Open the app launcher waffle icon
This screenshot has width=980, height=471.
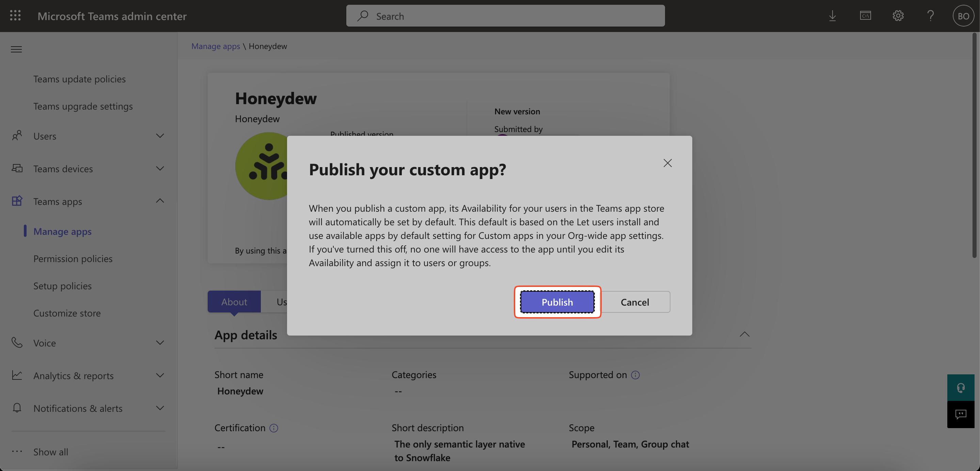(x=15, y=16)
